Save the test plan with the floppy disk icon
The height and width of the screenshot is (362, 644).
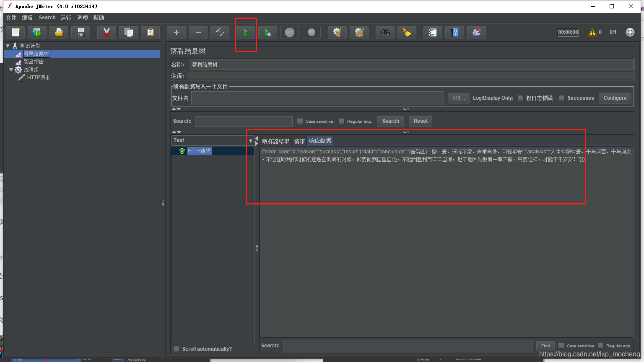pos(81,32)
